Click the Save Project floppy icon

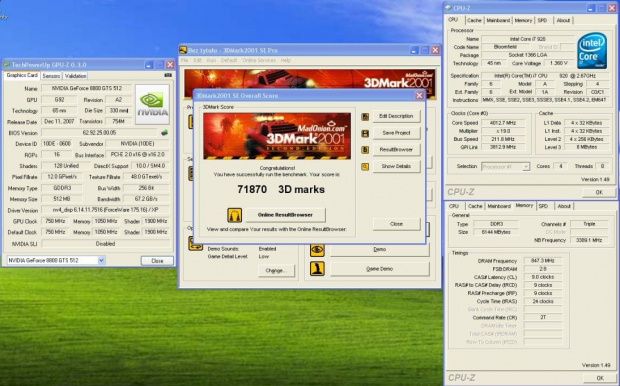point(365,133)
